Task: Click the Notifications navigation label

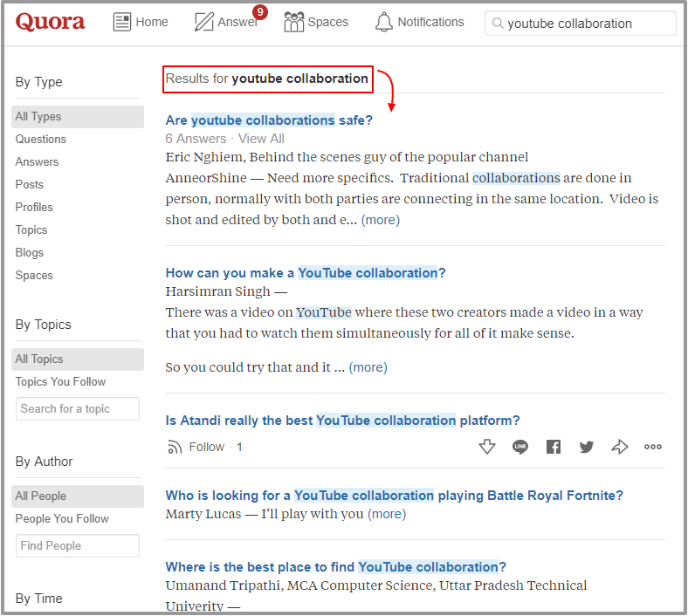Action: [430, 22]
